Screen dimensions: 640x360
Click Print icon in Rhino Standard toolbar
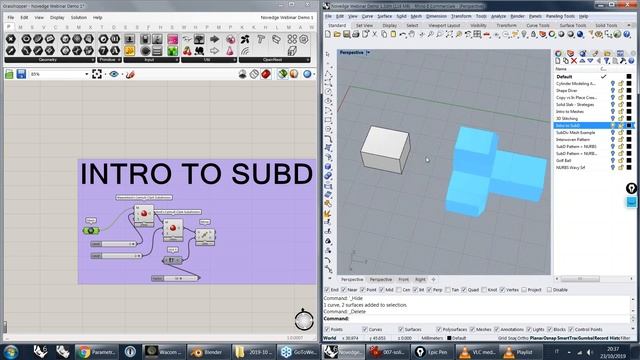click(356, 35)
